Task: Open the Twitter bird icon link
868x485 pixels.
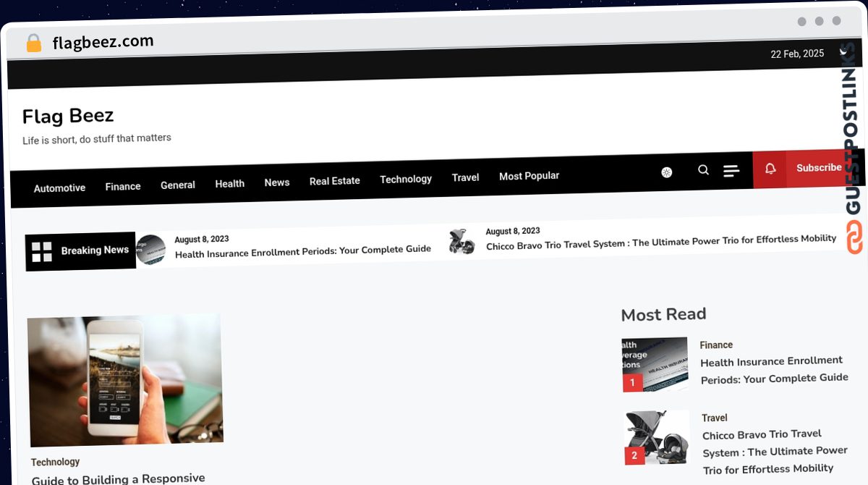Action: 843,52
